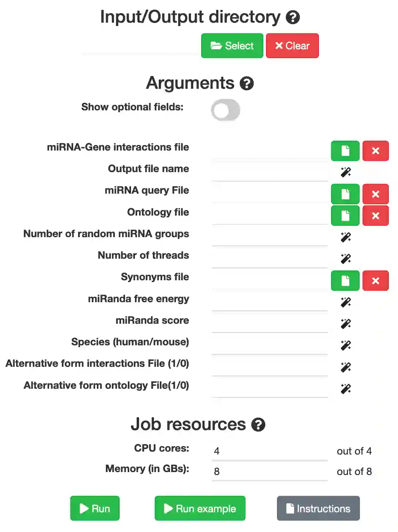
Task: Click help icon next to Arguments heading
Action: (247, 83)
